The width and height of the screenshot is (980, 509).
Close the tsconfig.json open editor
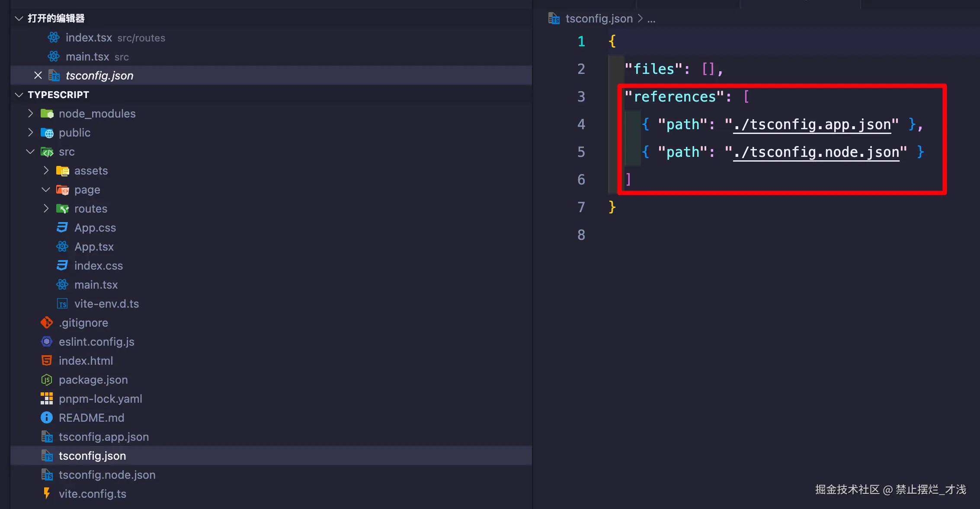click(x=38, y=76)
